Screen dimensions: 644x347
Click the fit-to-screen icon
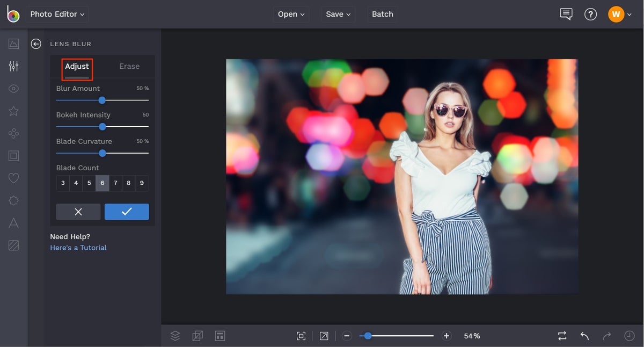[x=301, y=335]
